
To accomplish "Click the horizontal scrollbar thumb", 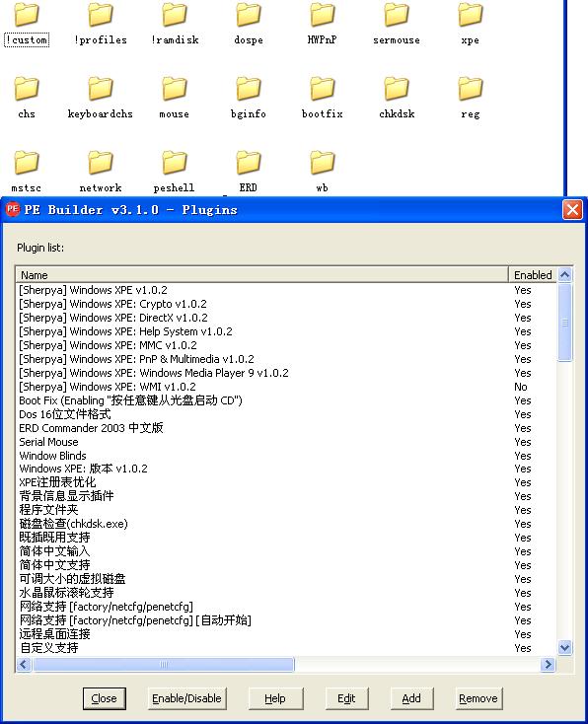I will tap(163, 665).
